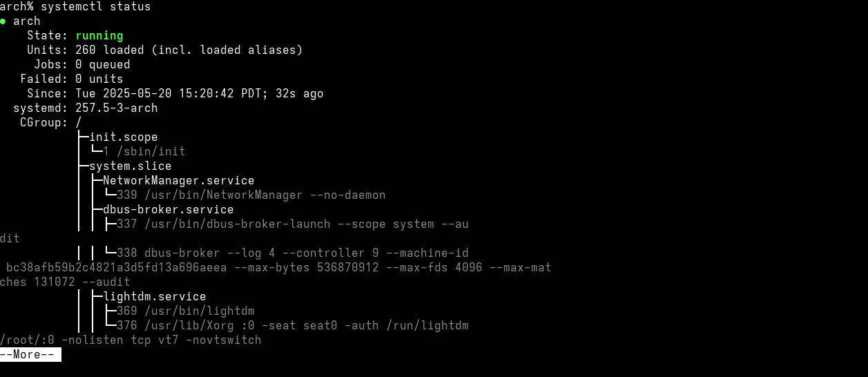Select the system.slice tree entry
The width and height of the screenshot is (868, 377).
click(x=130, y=166)
